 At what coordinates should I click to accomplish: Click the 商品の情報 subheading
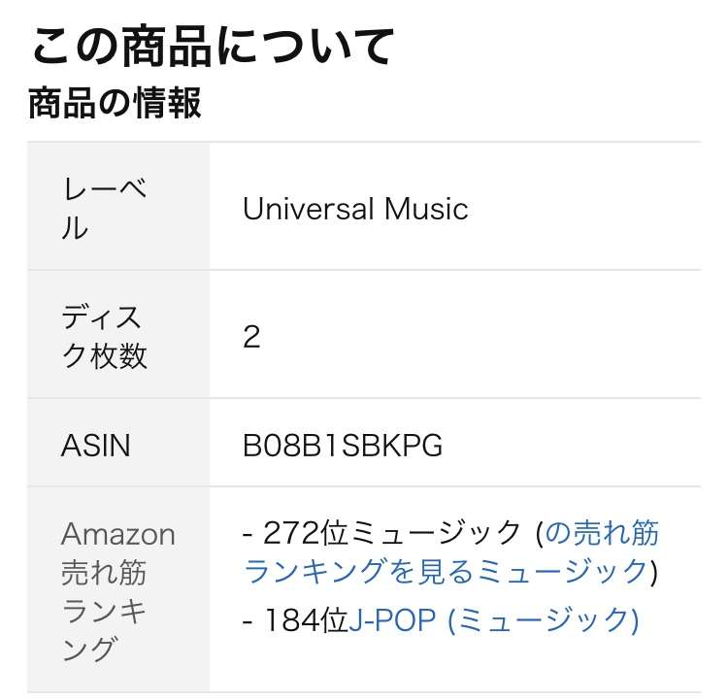tap(115, 103)
